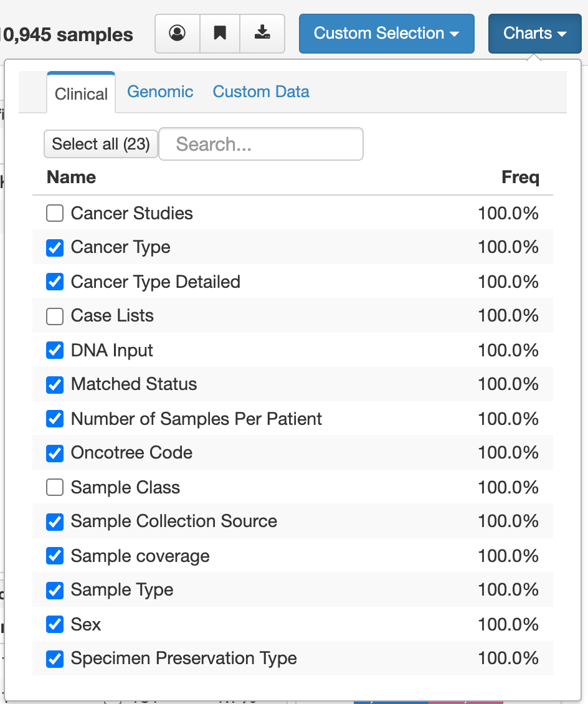Click the Select all (23) button
This screenshot has width=588, height=704.
pos(100,144)
